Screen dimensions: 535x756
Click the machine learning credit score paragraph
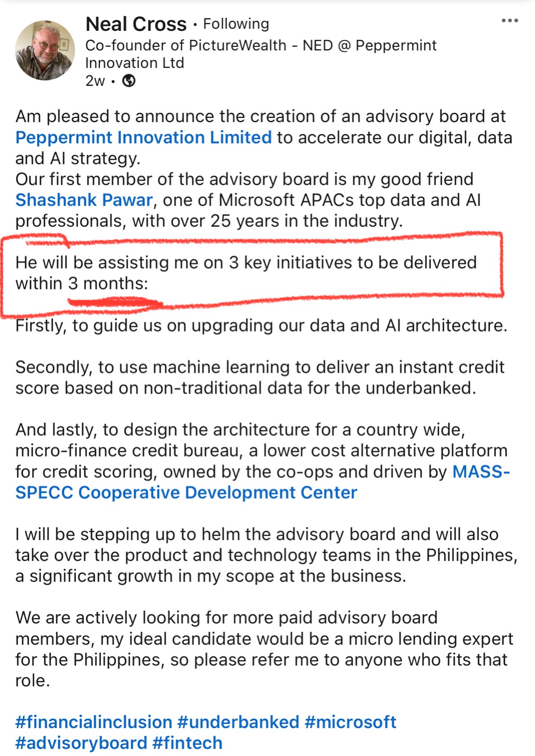tap(260, 378)
